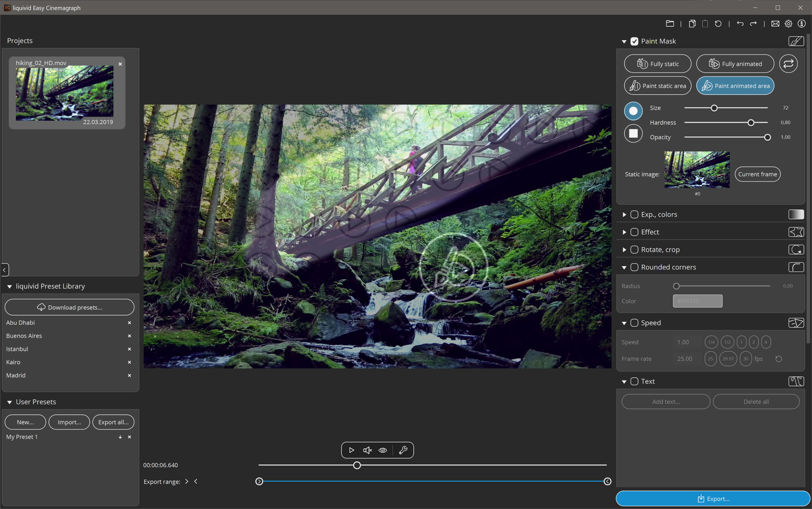
Task: Expand the Exp., colors section
Action: (x=624, y=214)
